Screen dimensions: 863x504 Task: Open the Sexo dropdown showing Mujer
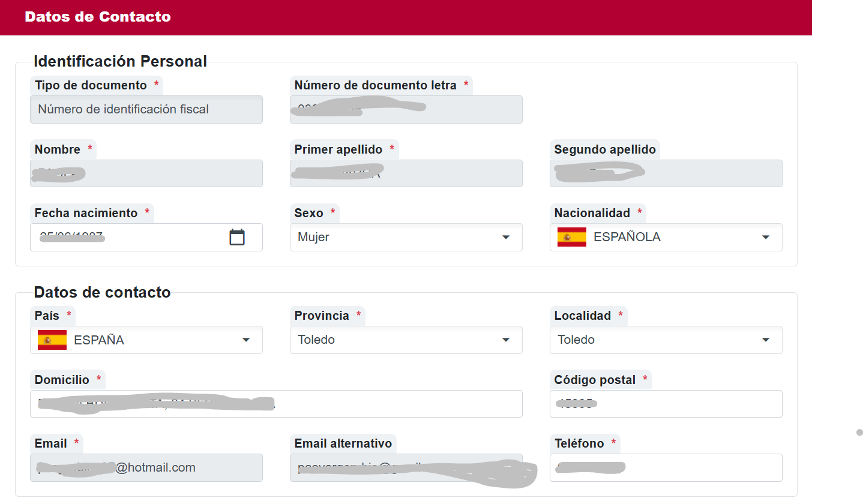406,237
